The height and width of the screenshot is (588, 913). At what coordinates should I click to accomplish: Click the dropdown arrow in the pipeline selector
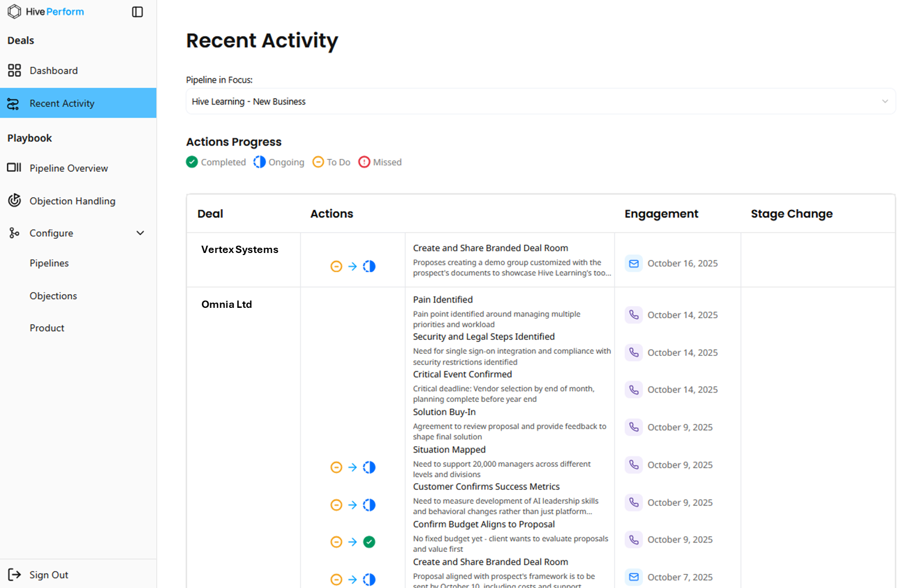click(x=885, y=101)
